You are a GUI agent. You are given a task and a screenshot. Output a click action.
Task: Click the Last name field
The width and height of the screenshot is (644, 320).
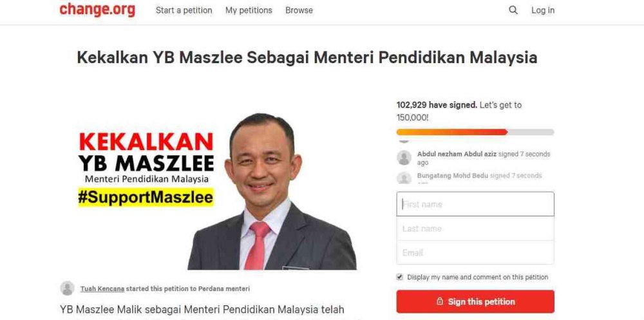tap(475, 229)
